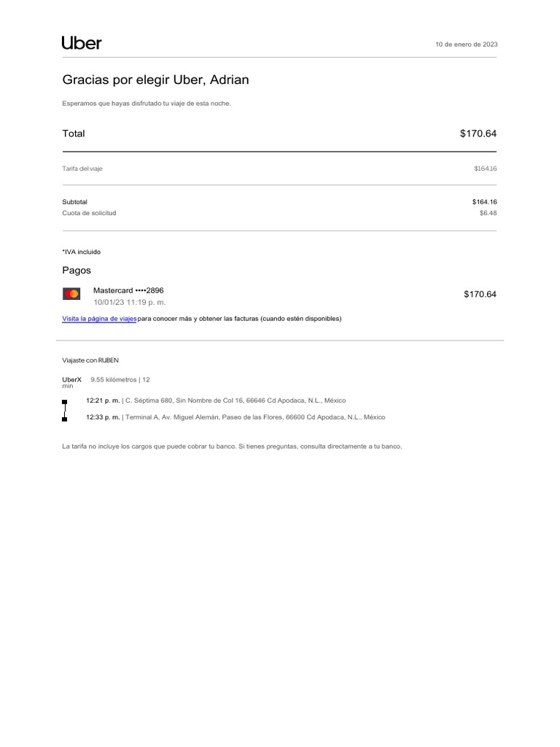Viewport: 560px width, 747px height.
Task: Click the 'Cuota de solicitud' fee row
Action: tap(89, 213)
